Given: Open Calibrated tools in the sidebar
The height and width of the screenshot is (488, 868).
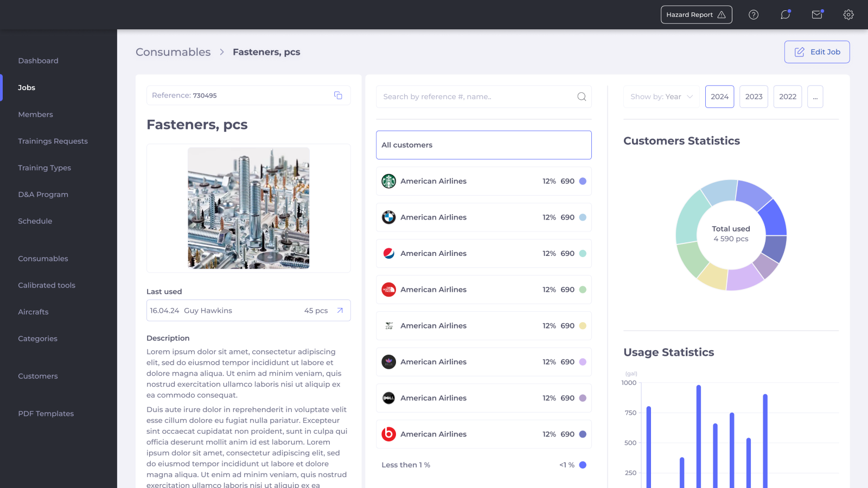Looking at the screenshot, I should (x=47, y=285).
